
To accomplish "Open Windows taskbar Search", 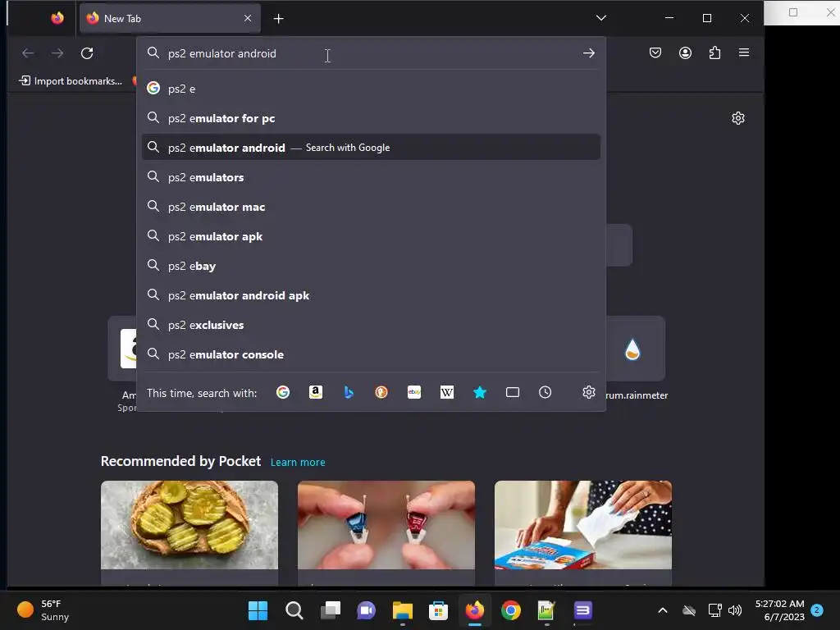I will pos(294,610).
